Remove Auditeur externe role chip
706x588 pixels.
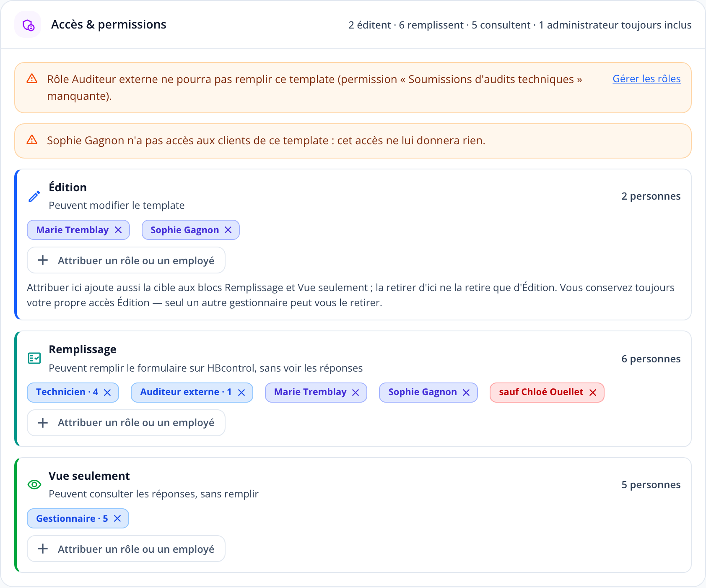click(x=241, y=393)
